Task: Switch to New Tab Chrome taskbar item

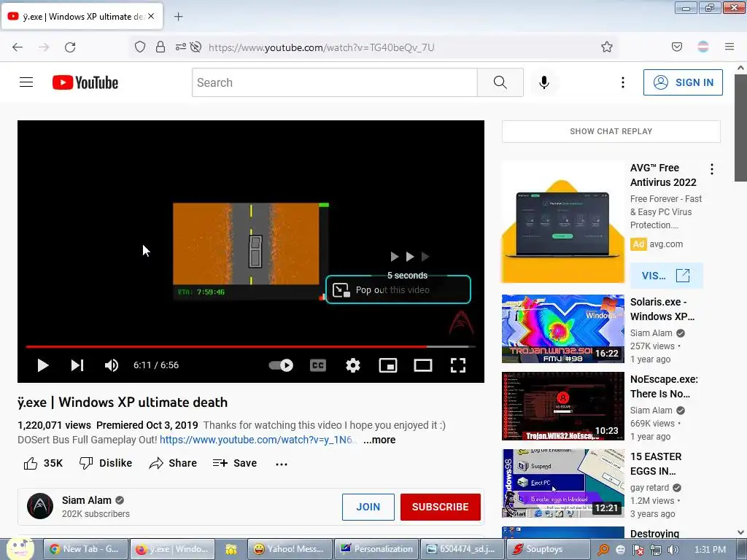Action: pos(86,549)
